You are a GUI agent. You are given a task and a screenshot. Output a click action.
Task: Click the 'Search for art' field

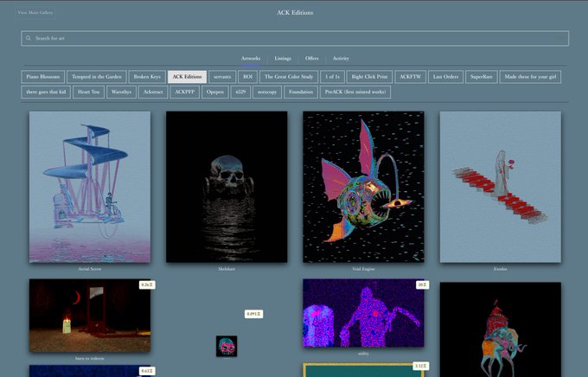(295, 38)
